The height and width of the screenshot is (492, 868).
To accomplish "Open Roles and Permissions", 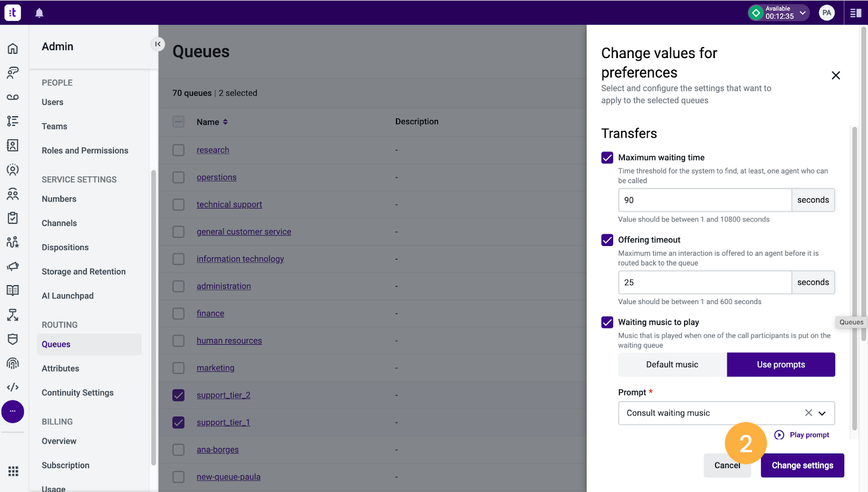I will pyautogui.click(x=85, y=150).
